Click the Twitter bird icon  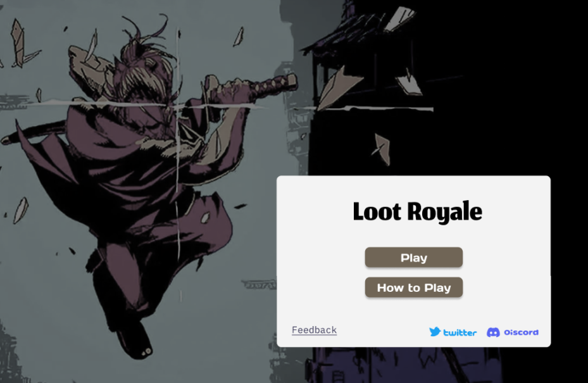[435, 332]
